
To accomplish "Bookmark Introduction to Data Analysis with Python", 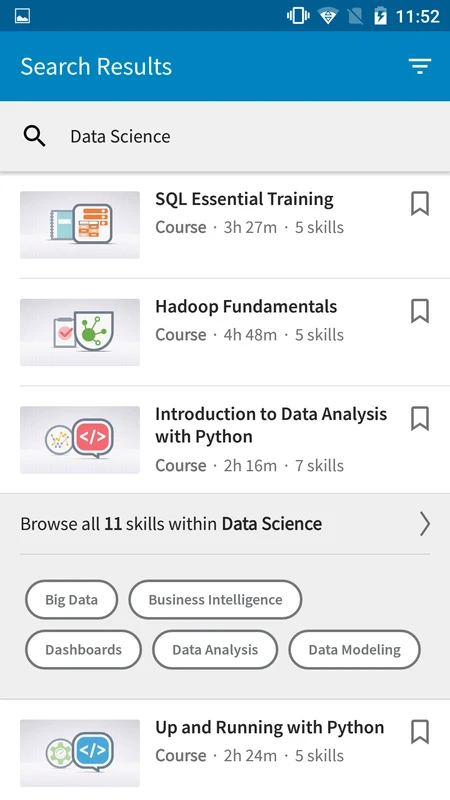I will 420,418.
